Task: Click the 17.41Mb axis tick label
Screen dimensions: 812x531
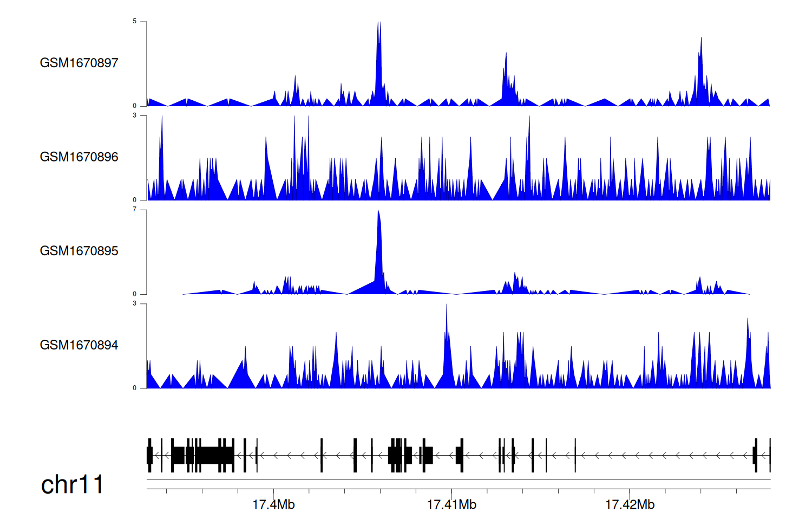Action: tap(451, 504)
